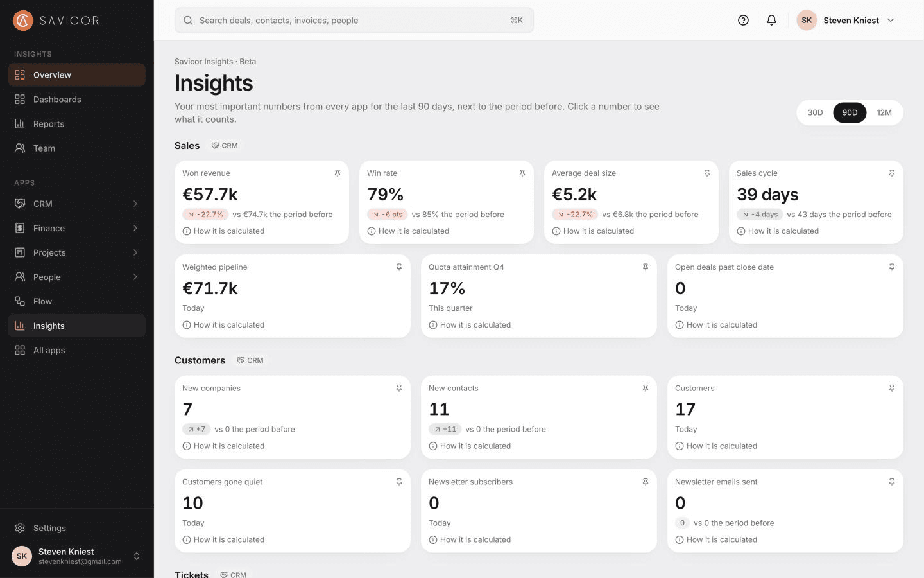
Task: Open How it is calculated for Weighted pipeline
Action: 223,325
